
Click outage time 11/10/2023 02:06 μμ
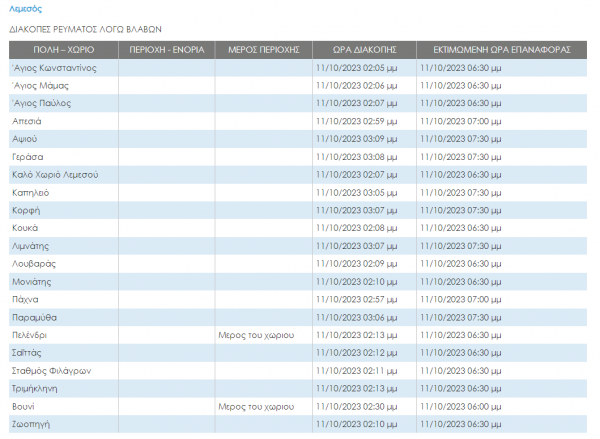pos(357,86)
